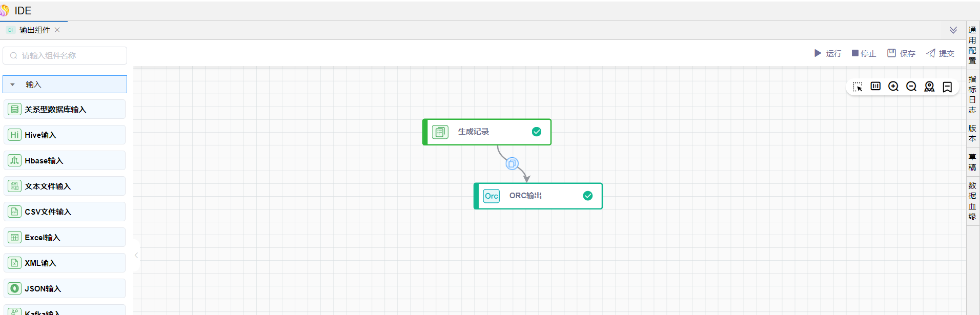980x315 pixels.
Task: Open the 指标日志 side panel
Action: pyautogui.click(x=972, y=95)
